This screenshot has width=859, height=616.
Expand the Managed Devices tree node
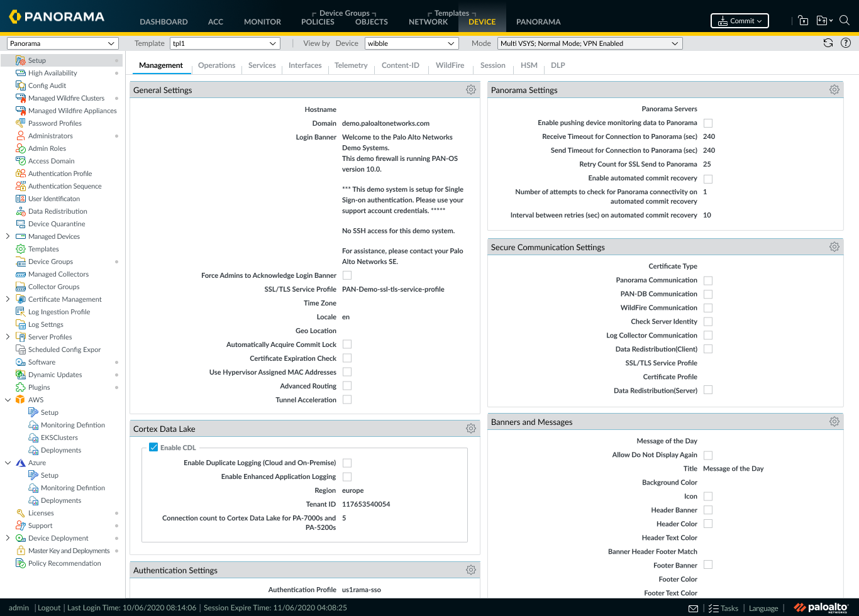coord(8,236)
